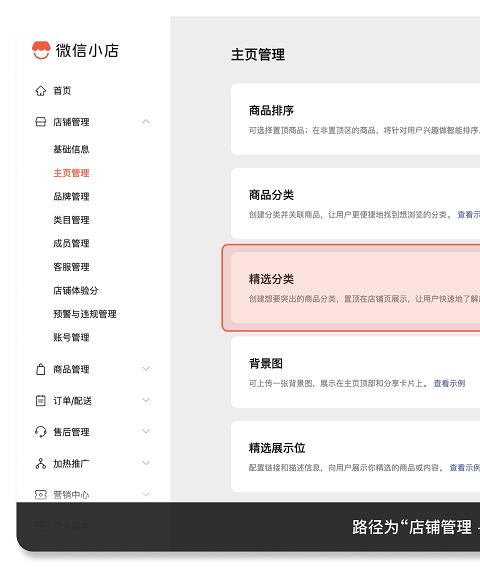480x568 pixels.
Task: Open the 背景图 card
Action: pos(355,372)
